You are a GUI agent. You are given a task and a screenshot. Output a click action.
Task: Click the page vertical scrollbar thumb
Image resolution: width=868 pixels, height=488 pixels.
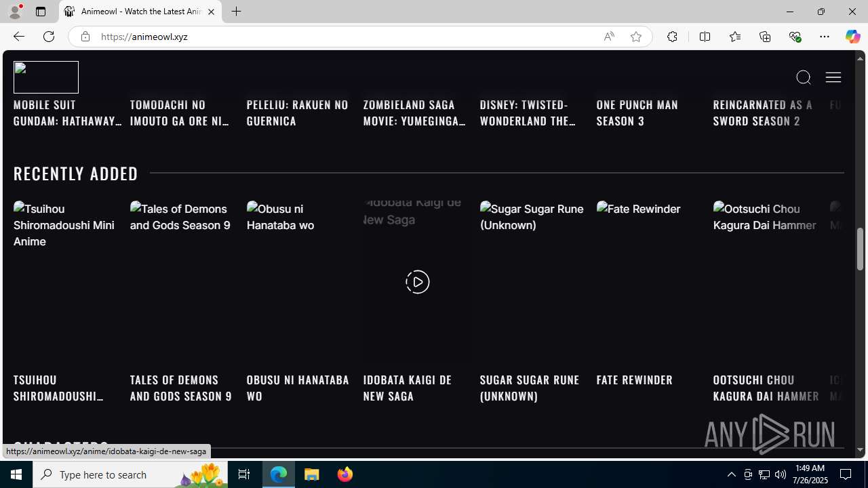tap(860, 249)
